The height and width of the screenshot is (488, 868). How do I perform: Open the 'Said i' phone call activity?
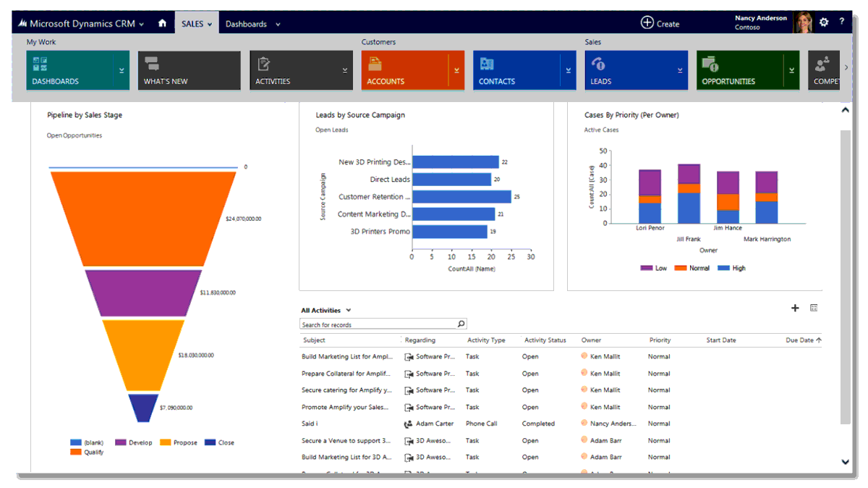tap(309, 424)
